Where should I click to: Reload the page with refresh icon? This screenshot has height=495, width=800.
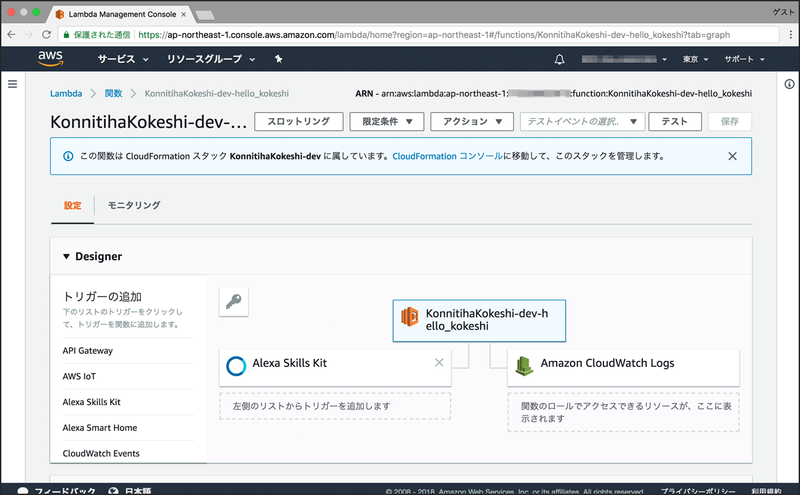(x=46, y=35)
